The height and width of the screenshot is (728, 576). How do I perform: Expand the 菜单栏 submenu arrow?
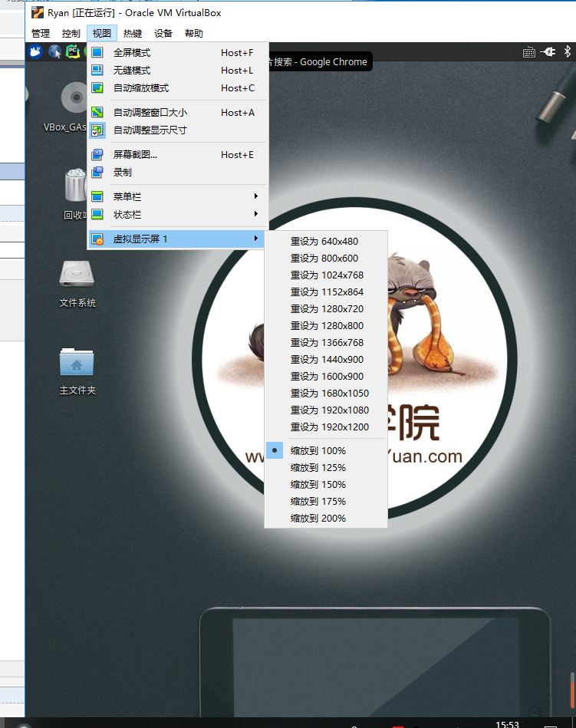pos(255,196)
